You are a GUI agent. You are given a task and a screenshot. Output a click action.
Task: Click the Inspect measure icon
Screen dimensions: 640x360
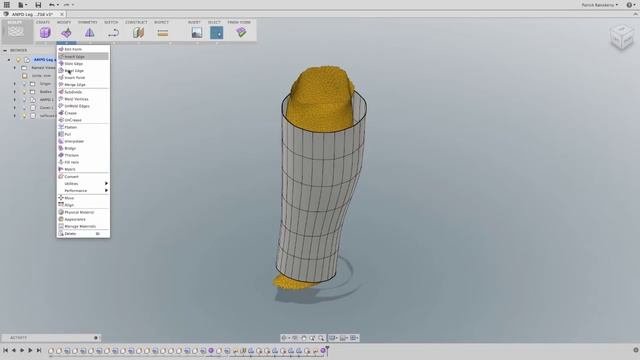[x=162, y=33]
